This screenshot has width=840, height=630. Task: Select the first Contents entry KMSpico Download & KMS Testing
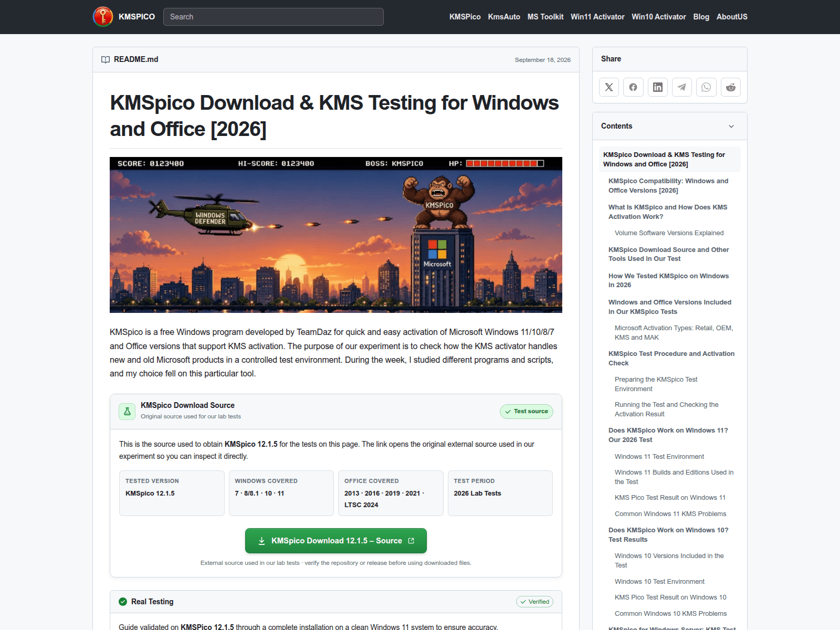pyautogui.click(x=670, y=159)
